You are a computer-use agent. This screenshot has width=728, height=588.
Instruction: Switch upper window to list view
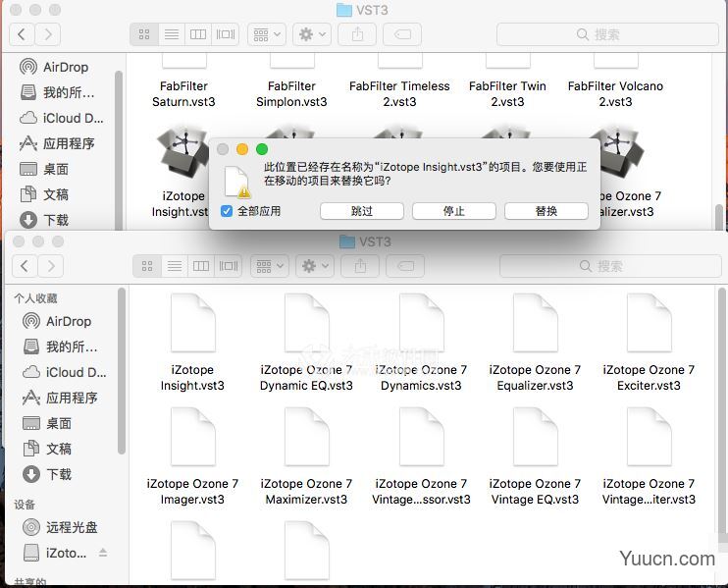point(172,34)
